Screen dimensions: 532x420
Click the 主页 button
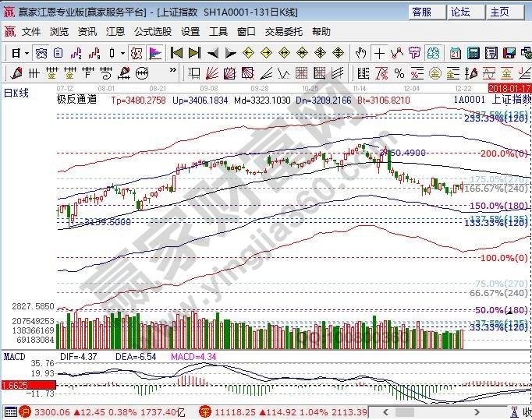[500, 12]
